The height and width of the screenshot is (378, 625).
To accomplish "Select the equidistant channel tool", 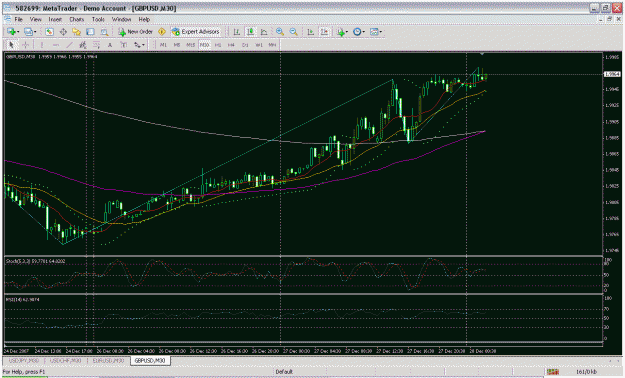I will 83,45.
